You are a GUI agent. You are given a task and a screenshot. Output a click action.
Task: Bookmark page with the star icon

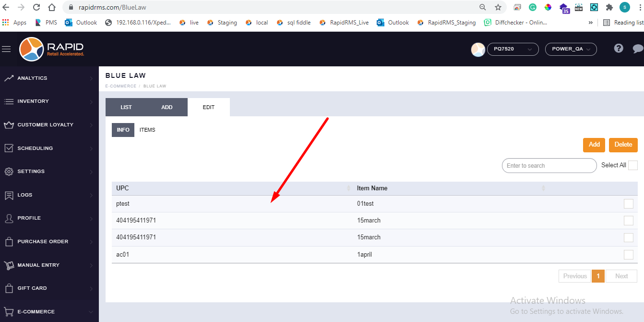tap(498, 7)
